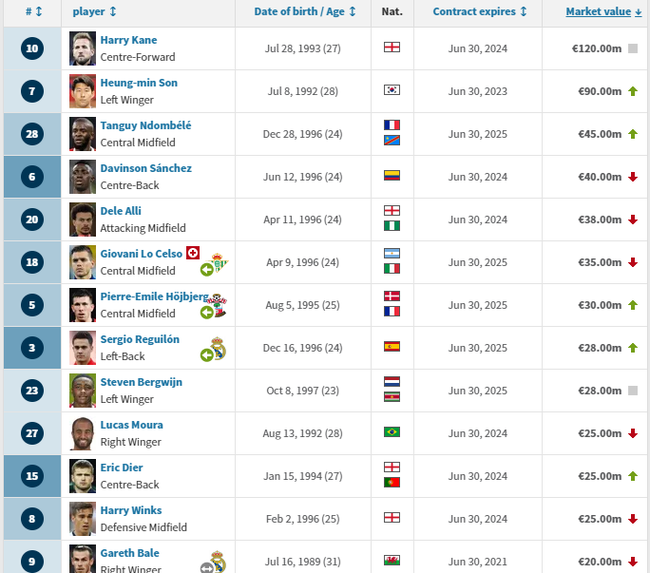The image size is (650, 573).
Task: Click green up arrow beside €90.00m
Action: 633,91
